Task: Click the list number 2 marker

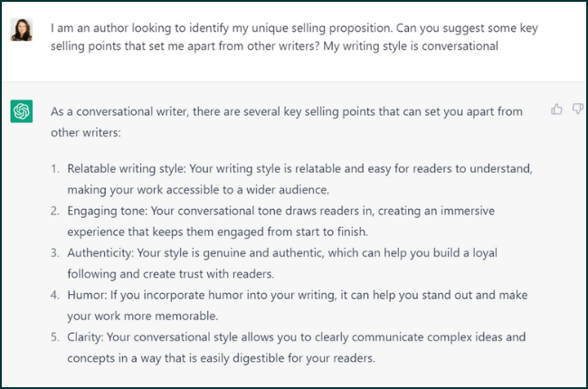Action: (x=54, y=211)
